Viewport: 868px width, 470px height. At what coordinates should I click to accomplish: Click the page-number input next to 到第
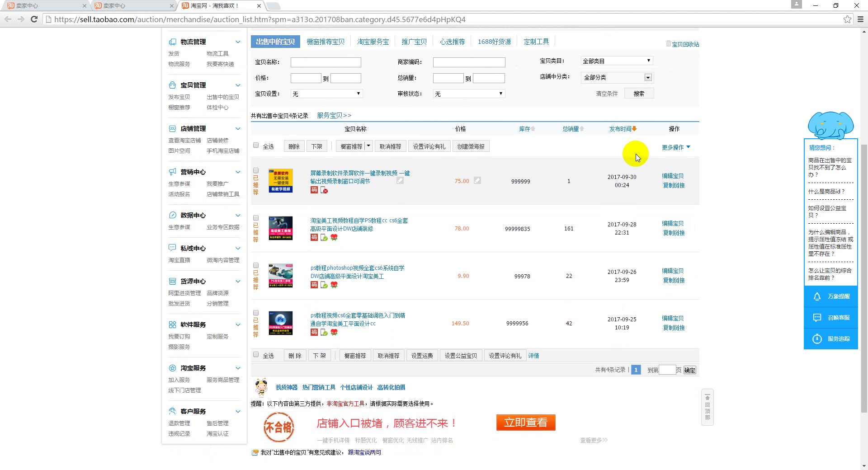667,370
